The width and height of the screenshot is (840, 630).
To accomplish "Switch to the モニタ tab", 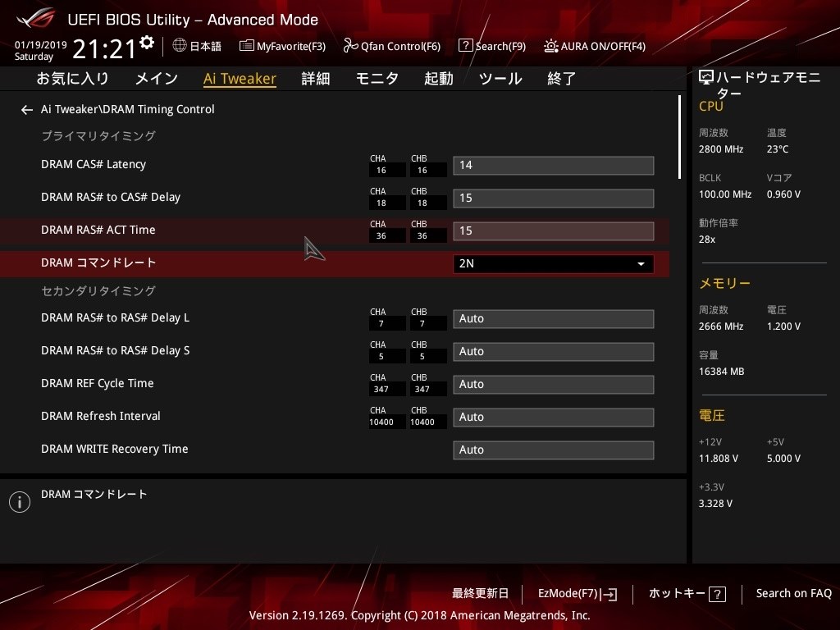I will point(377,78).
